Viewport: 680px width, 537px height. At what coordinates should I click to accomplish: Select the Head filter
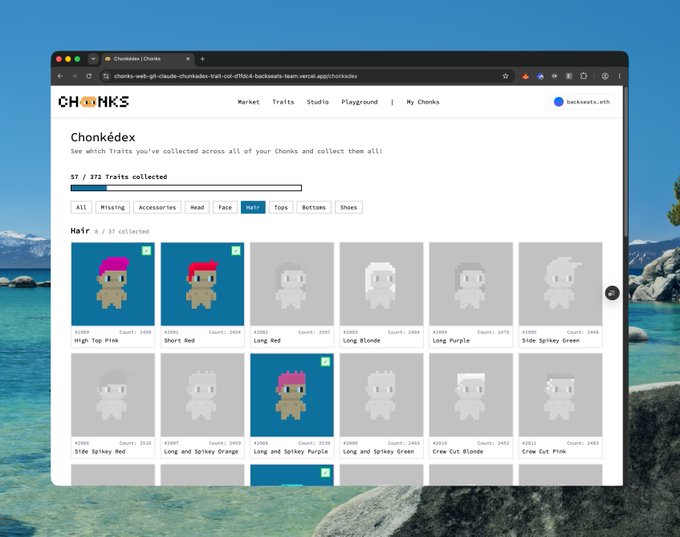coord(197,207)
